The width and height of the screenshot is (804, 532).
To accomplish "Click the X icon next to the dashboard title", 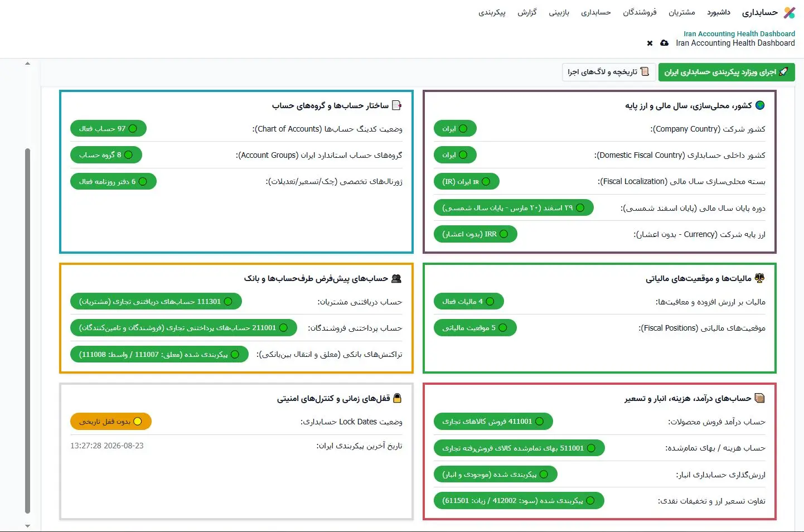I will (650, 43).
